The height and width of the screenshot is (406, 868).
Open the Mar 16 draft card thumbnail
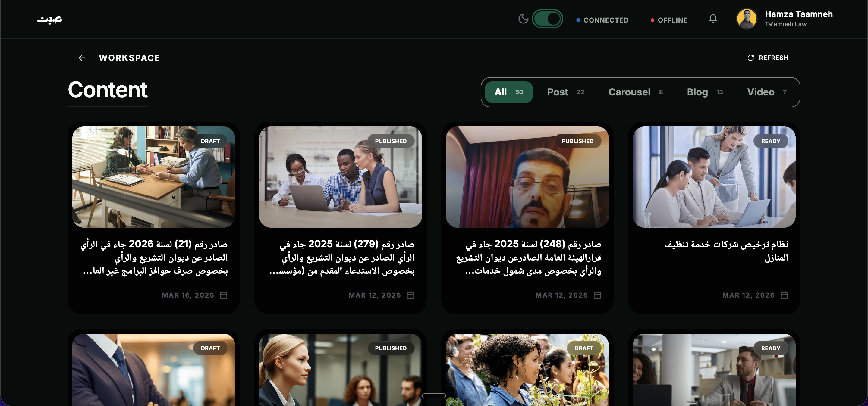tap(154, 177)
